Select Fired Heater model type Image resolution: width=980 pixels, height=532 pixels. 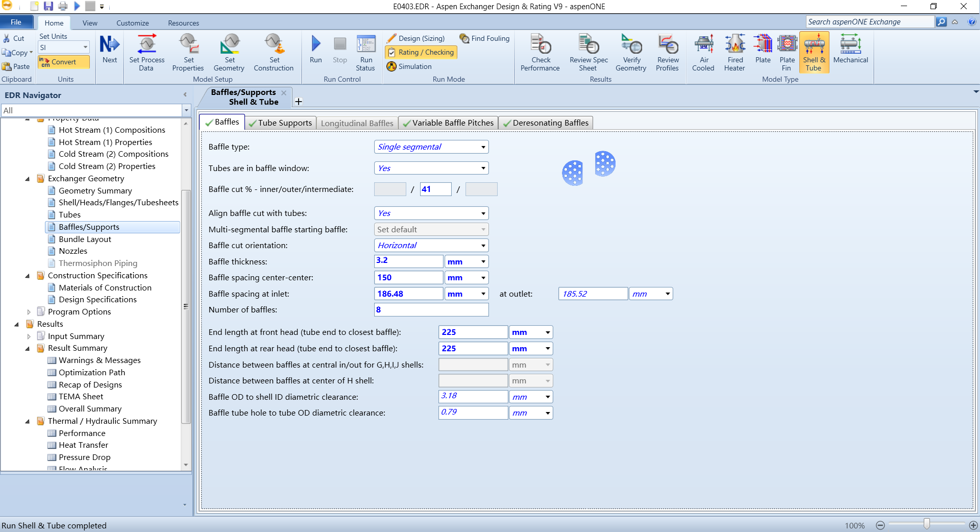[735, 53]
